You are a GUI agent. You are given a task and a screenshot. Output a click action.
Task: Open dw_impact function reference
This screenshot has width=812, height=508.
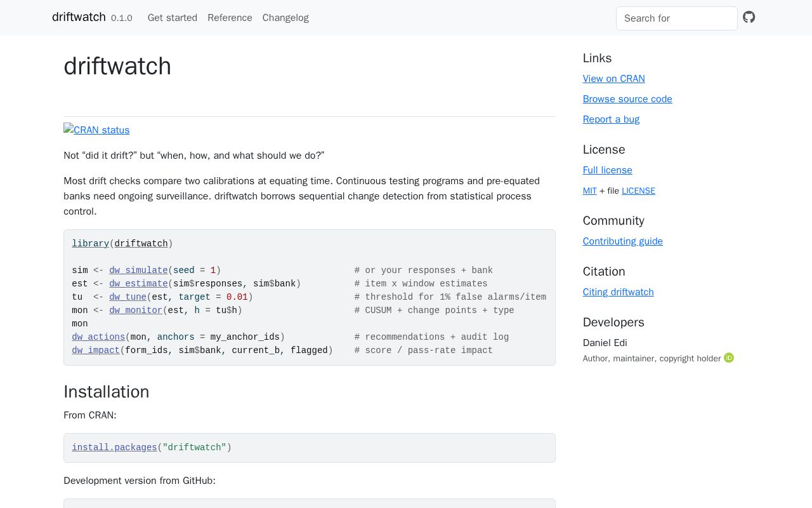[96, 351]
